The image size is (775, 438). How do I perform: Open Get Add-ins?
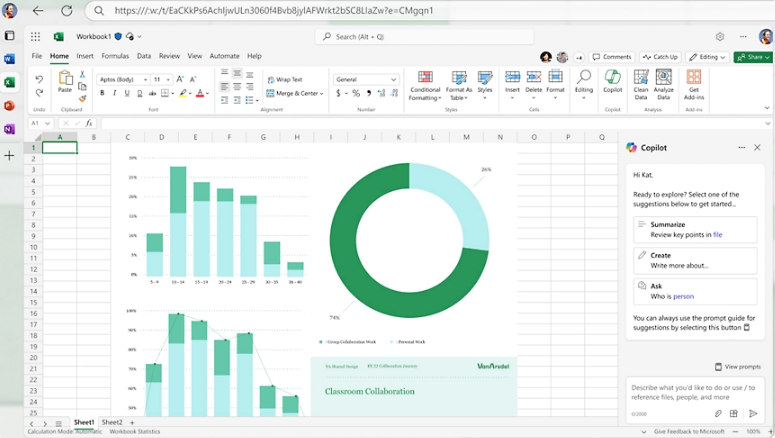click(x=694, y=85)
